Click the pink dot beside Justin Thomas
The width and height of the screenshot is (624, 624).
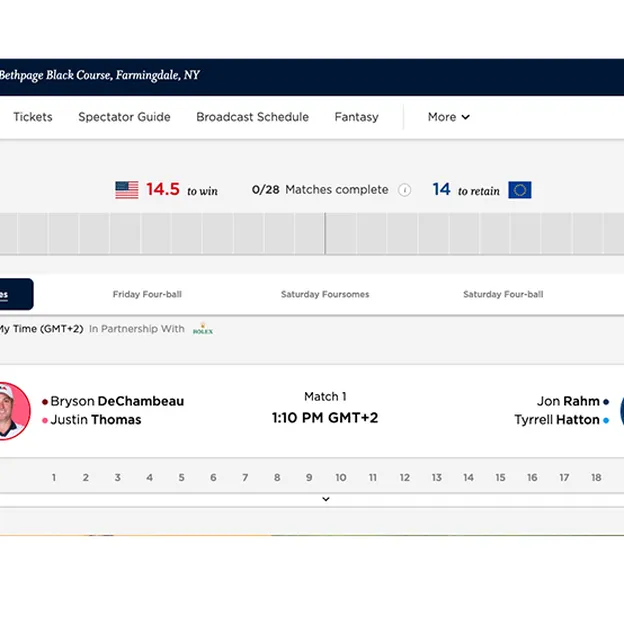45,421
